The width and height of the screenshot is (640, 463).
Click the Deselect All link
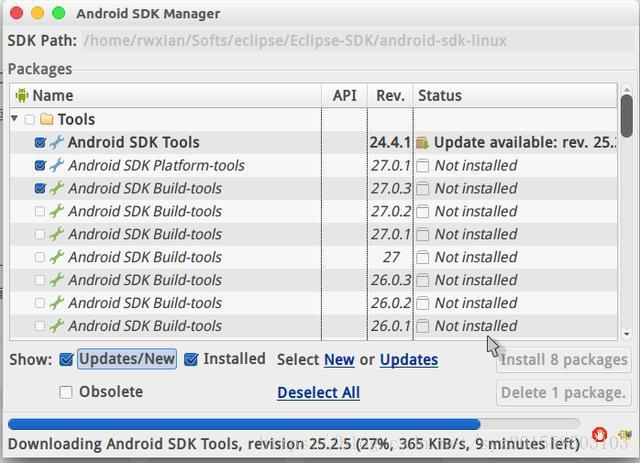point(318,392)
